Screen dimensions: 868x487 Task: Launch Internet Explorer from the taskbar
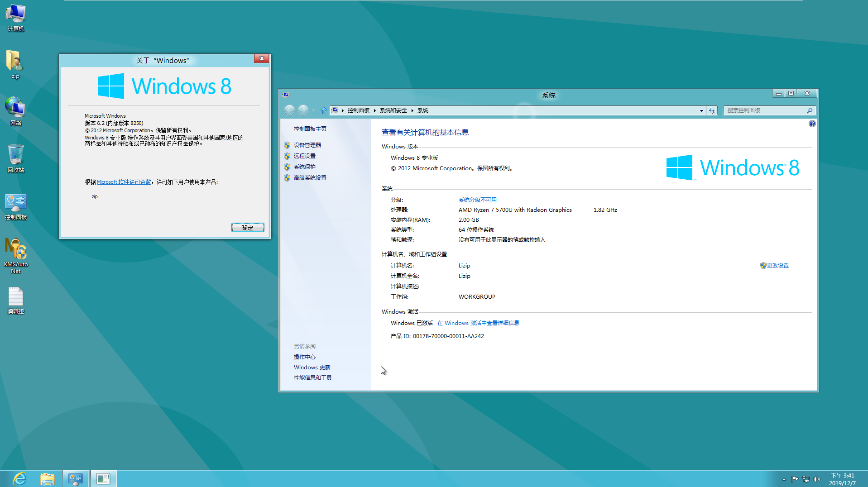pyautogui.click(x=19, y=478)
